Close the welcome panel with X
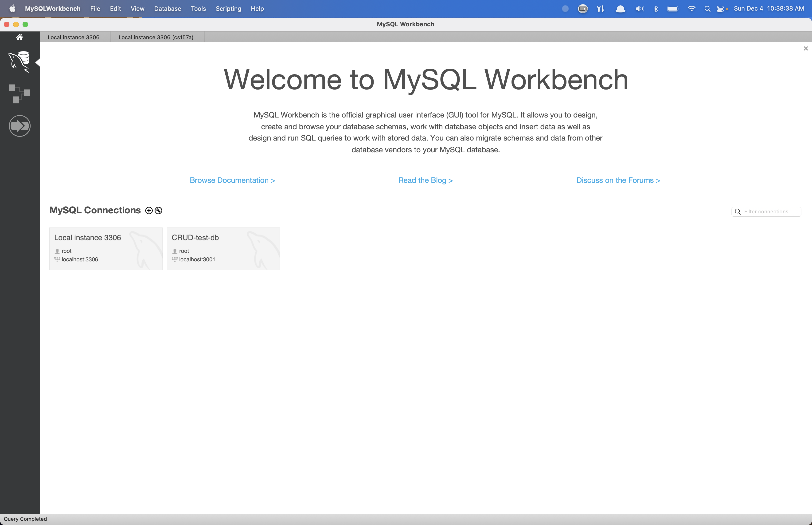 805,48
